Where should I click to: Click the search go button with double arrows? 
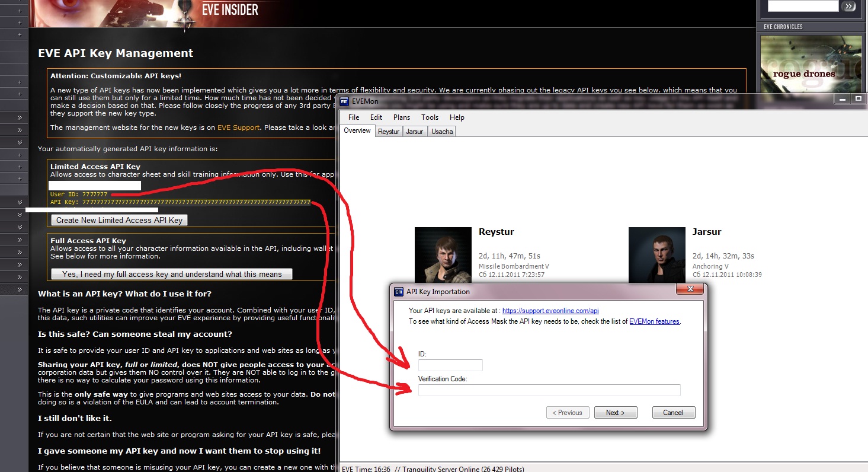click(x=849, y=6)
